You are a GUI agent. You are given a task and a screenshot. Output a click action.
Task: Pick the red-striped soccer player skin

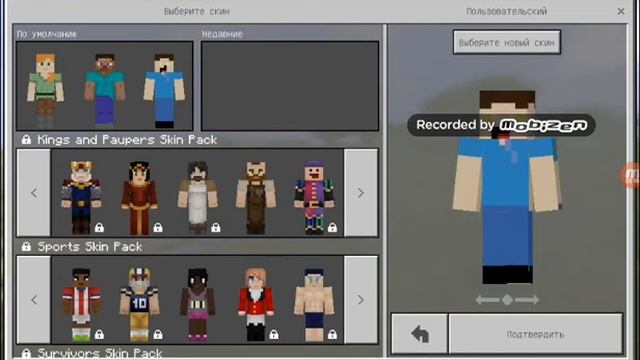tap(81, 304)
